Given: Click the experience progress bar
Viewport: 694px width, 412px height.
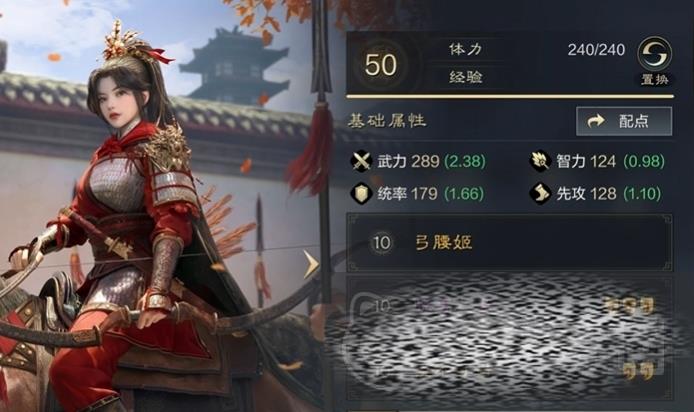Looking at the screenshot, I should click(x=510, y=96).
